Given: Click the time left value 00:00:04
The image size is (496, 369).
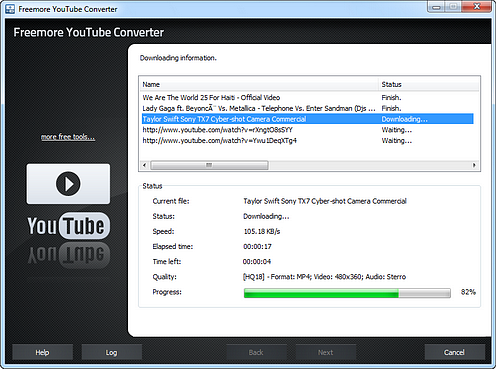Looking at the screenshot, I should pyautogui.click(x=257, y=262).
